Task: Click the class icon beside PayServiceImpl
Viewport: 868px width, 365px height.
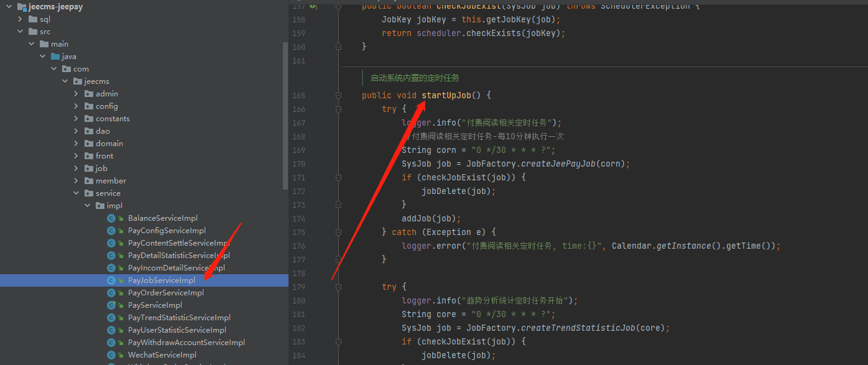Action: coord(111,305)
